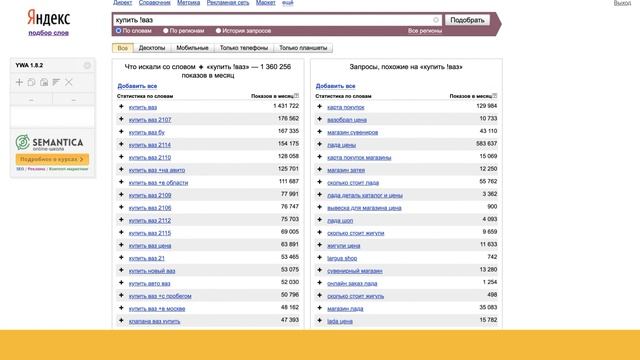The width and height of the screenshot is (640, 360).
Task: Open YWA 1.8.2 settings gear icon
Action: (x=87, y=65)
